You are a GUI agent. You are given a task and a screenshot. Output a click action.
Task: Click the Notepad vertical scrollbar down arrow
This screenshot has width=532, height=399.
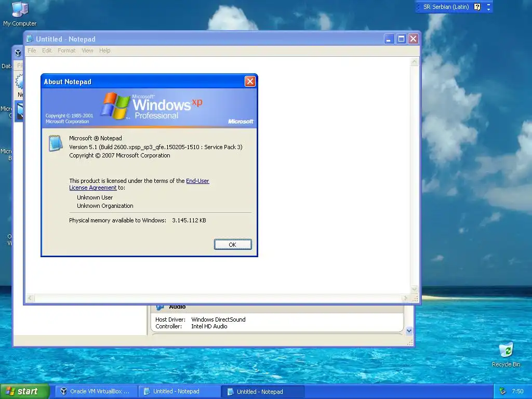click(414, 289)
